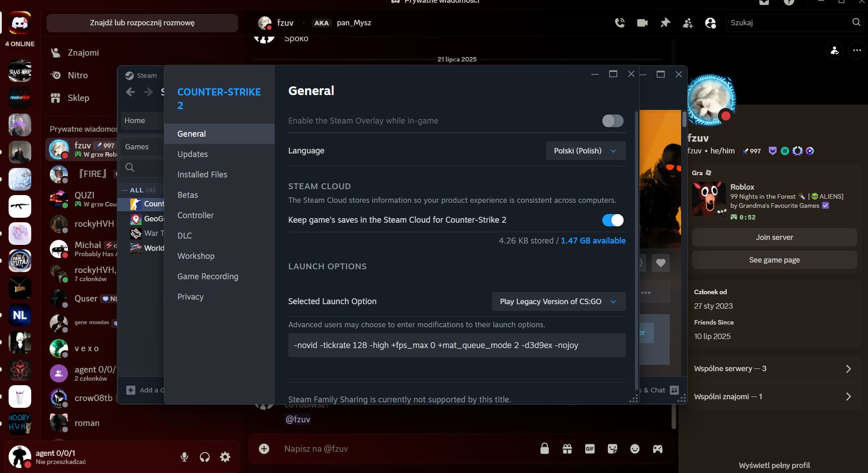
Task: Click the 1.47 GB available link
Action: (593, 241)
